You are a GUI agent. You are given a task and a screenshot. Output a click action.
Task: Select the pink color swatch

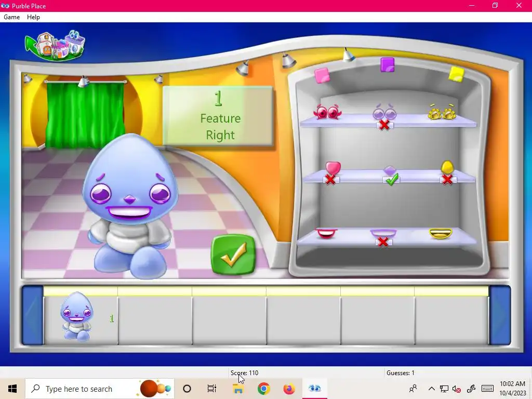[x=322, y=75]
